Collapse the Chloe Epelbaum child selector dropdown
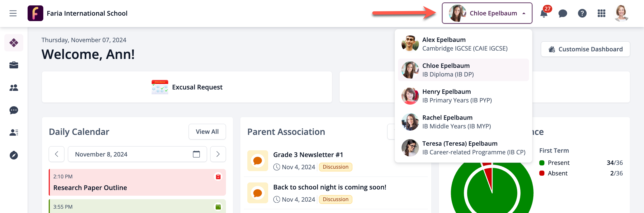Image resolution: width=644 pixels, height=213 pixels. point(487,13)
